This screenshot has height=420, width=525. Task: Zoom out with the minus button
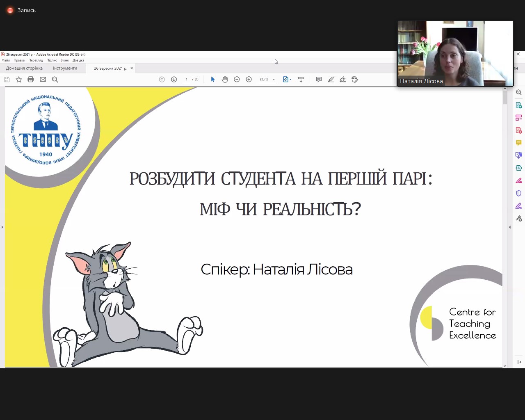pyautogui.click(x=237, y=80)
